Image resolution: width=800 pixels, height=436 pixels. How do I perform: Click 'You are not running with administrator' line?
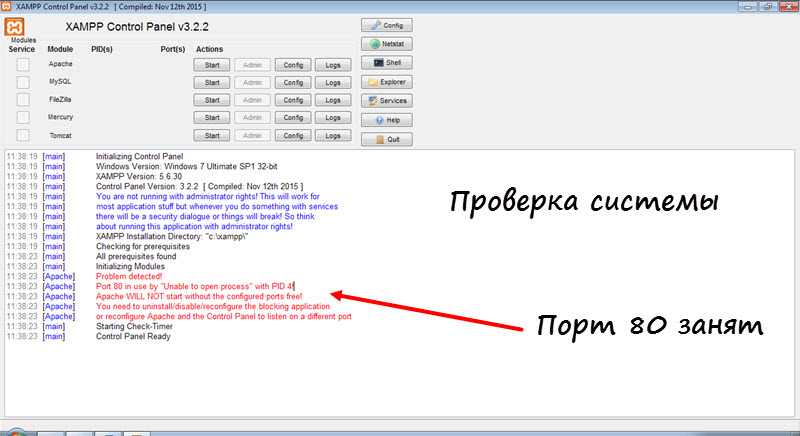click(208, 196)
